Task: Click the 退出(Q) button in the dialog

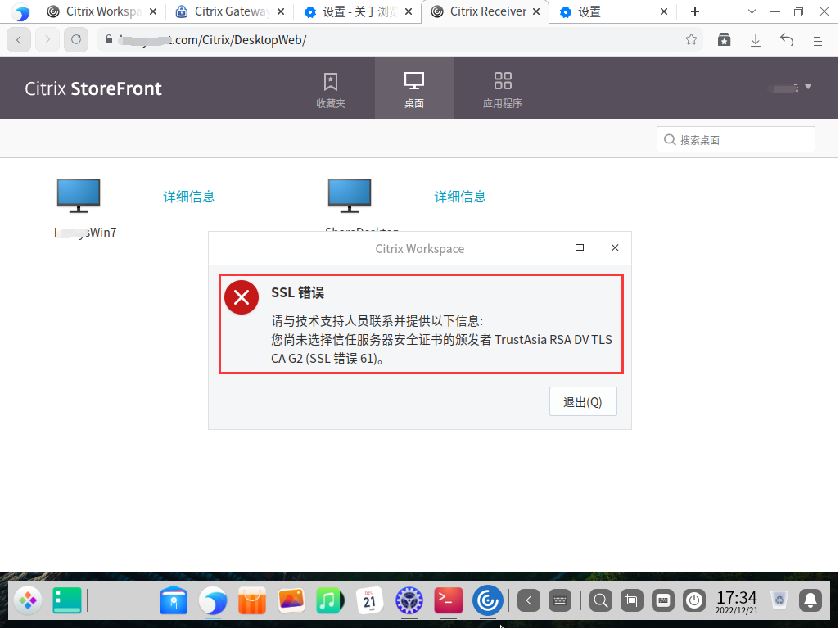Action: pos(583,401)
